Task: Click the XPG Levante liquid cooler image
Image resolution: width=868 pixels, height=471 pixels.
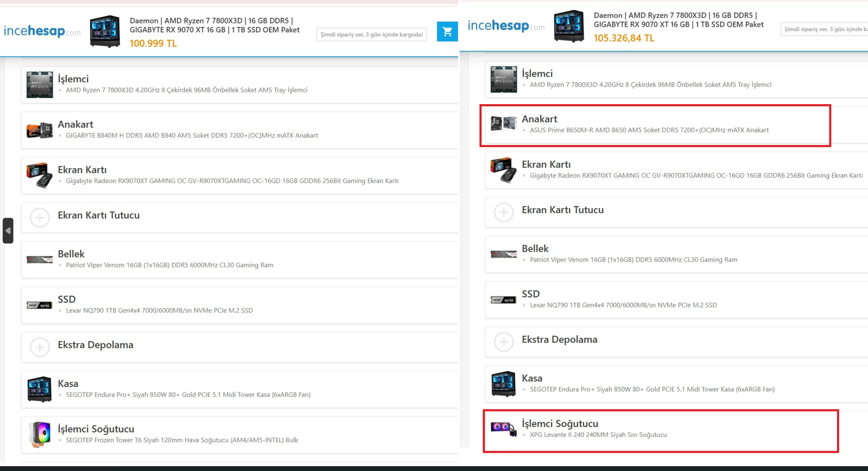Action: coord(504,428)
